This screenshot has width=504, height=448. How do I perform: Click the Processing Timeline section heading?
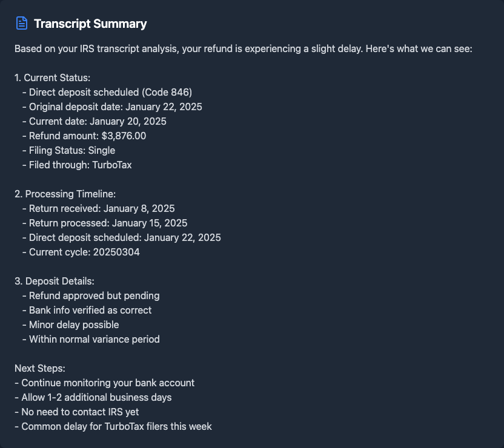point(65,194)
